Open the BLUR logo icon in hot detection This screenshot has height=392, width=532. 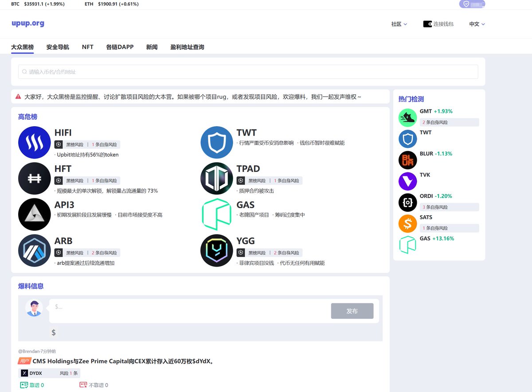point(408,160)
